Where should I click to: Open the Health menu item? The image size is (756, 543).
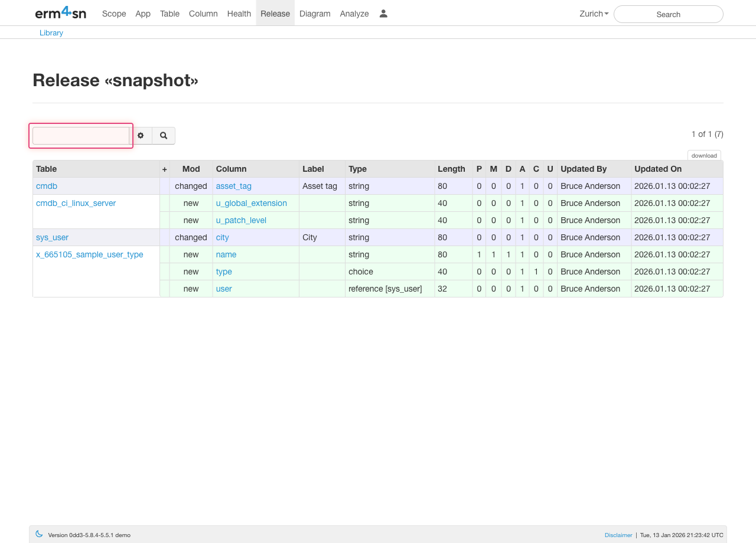coord(239,14)
